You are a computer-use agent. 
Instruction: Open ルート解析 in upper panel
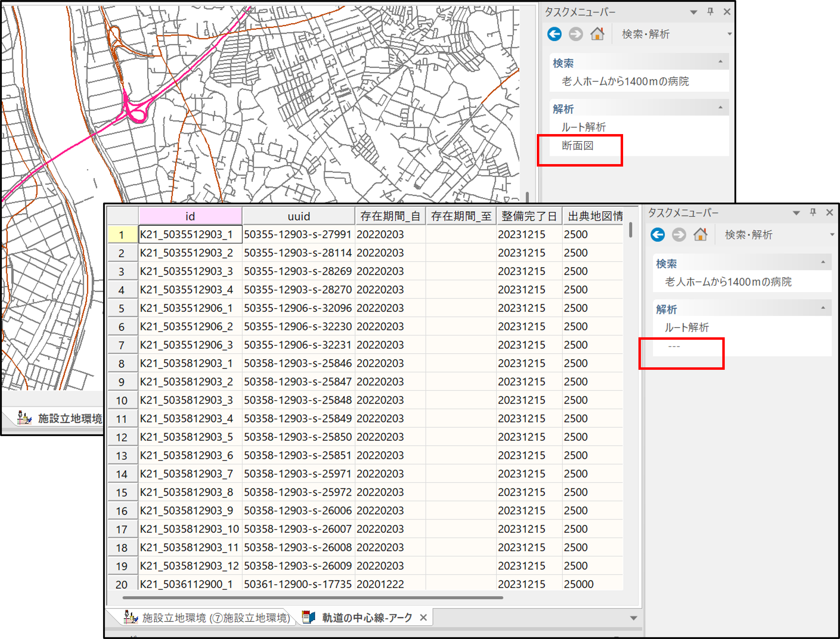coord(584,127)
